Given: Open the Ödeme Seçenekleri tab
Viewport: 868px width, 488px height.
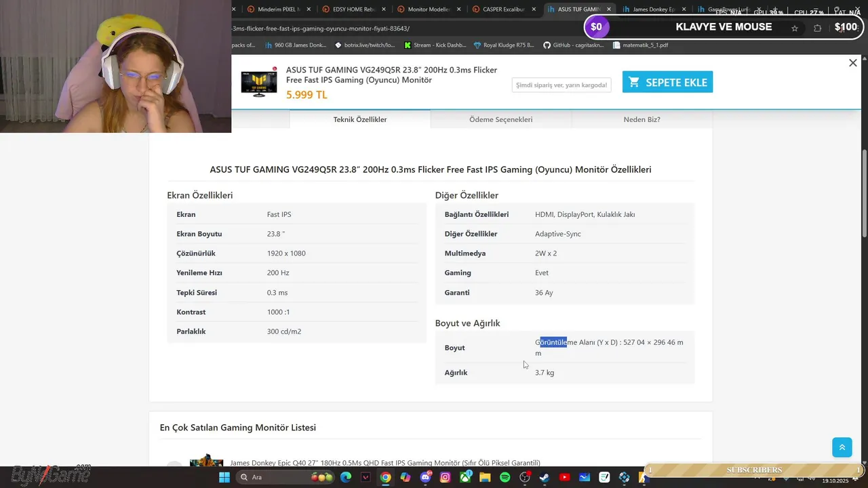Looking at the screenshot, I should [501, 119].
